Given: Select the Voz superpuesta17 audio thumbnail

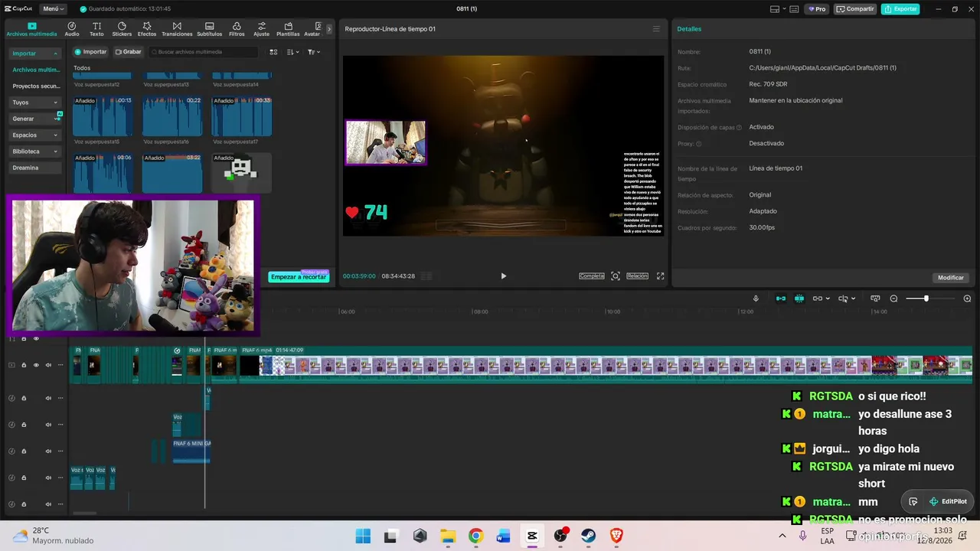Looking at the screenshot, I should 241,116.
